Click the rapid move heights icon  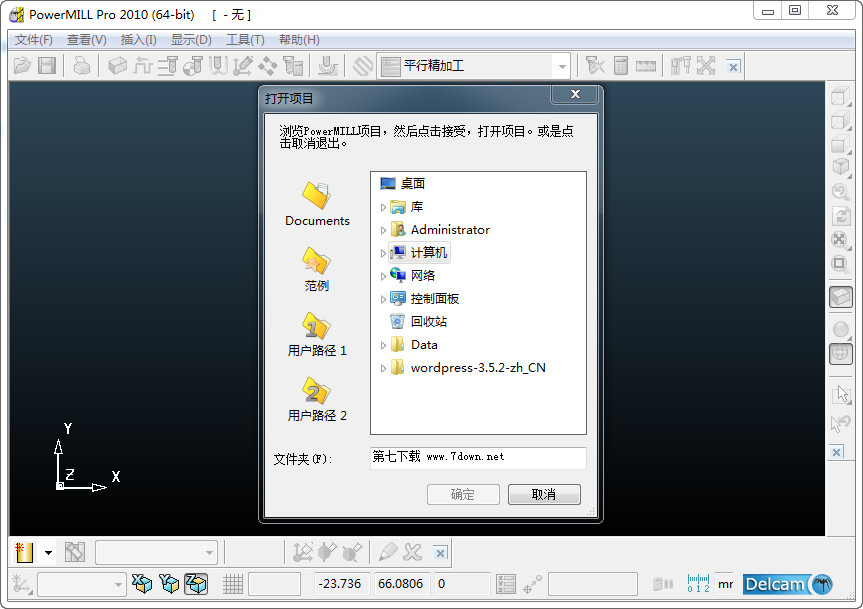tap(167, 66)
